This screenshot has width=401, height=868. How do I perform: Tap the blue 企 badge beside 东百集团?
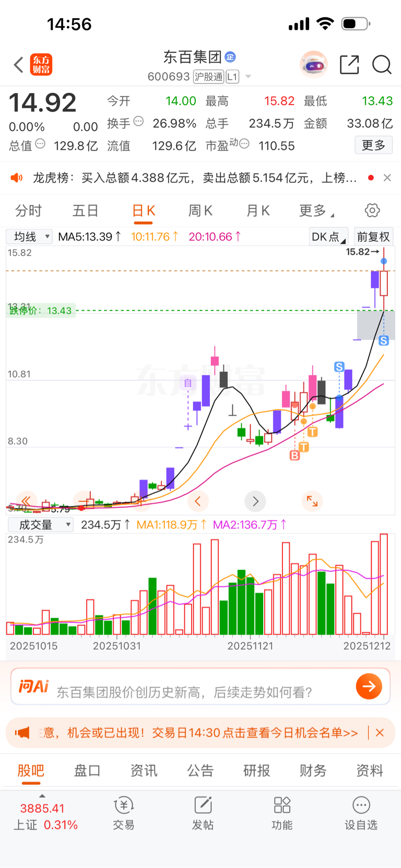point(230,57)
